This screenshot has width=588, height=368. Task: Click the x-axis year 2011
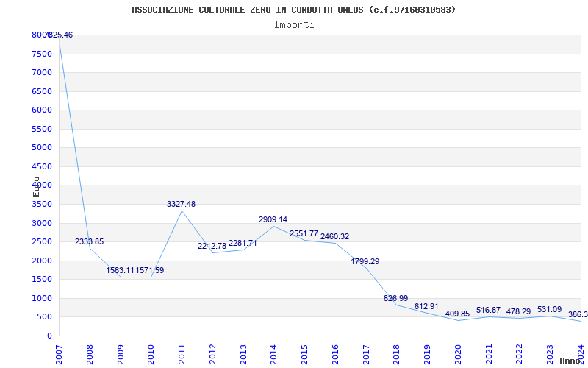(182, 355)
